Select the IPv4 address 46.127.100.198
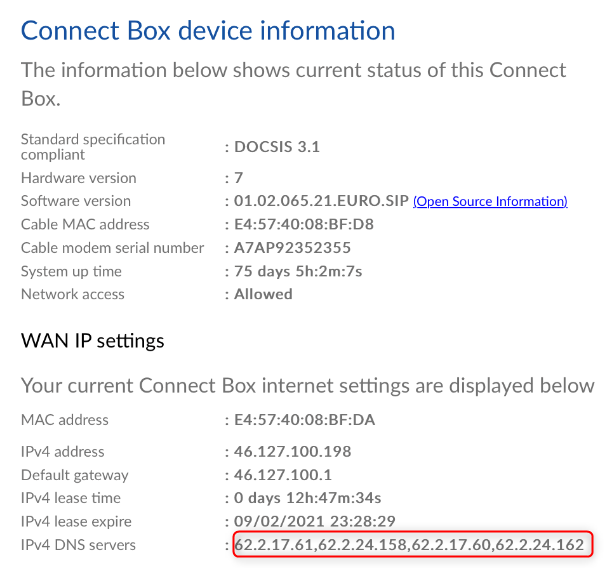The image size is (612, 568). point(292,451)
